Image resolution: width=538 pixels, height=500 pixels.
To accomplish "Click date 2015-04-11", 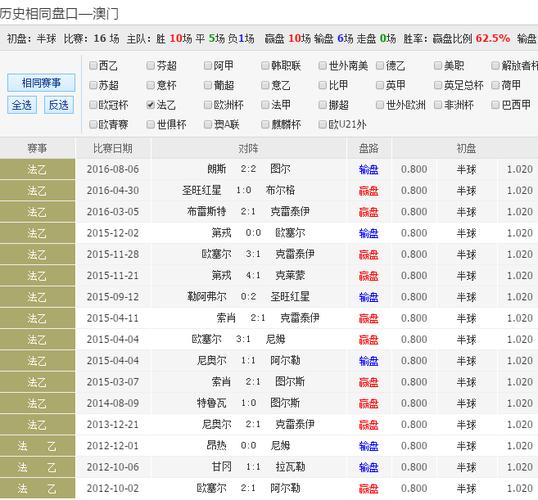I will pos(113,318).
